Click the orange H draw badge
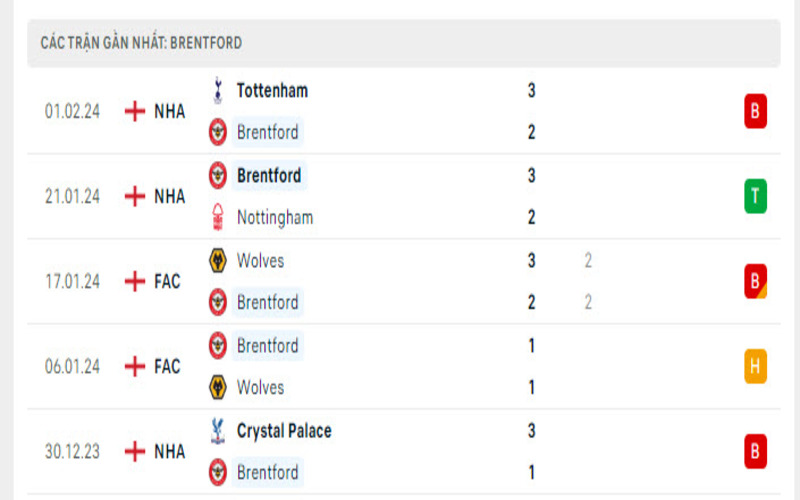Viewport: 800px width, 500px height. coord(755,367)
